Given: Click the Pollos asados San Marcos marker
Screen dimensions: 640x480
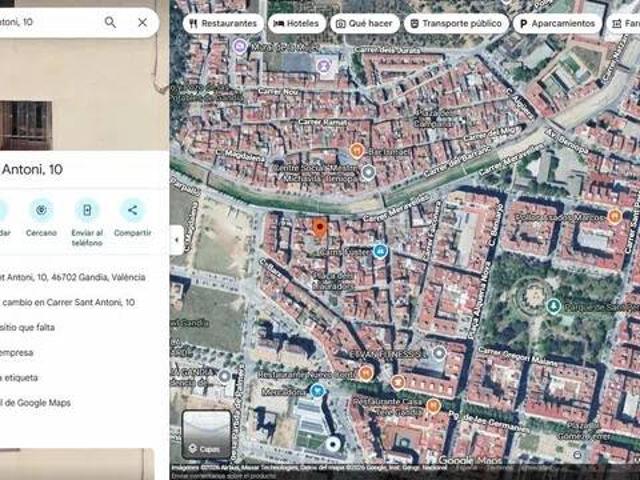Looking at the screenshot, I should coord(614,216).
